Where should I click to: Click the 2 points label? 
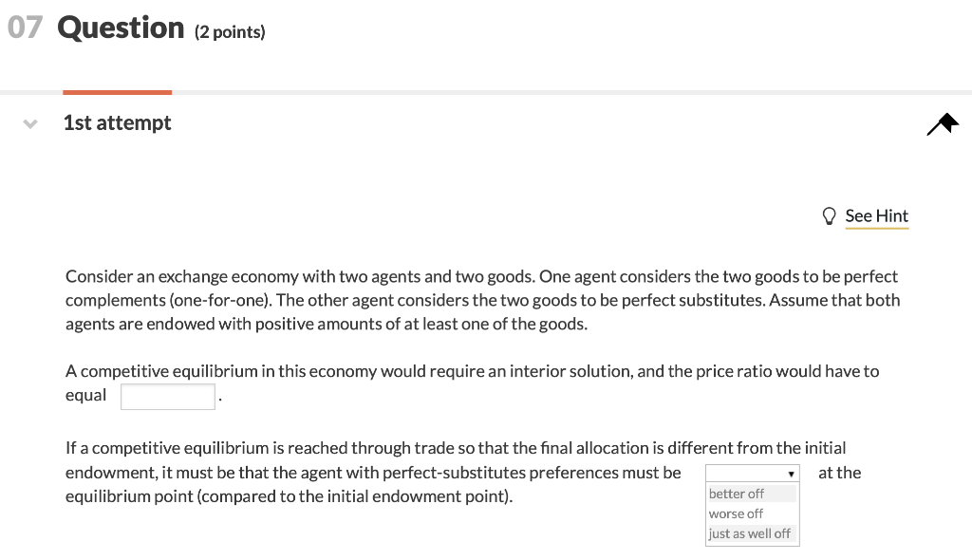(x=231, y=31)
